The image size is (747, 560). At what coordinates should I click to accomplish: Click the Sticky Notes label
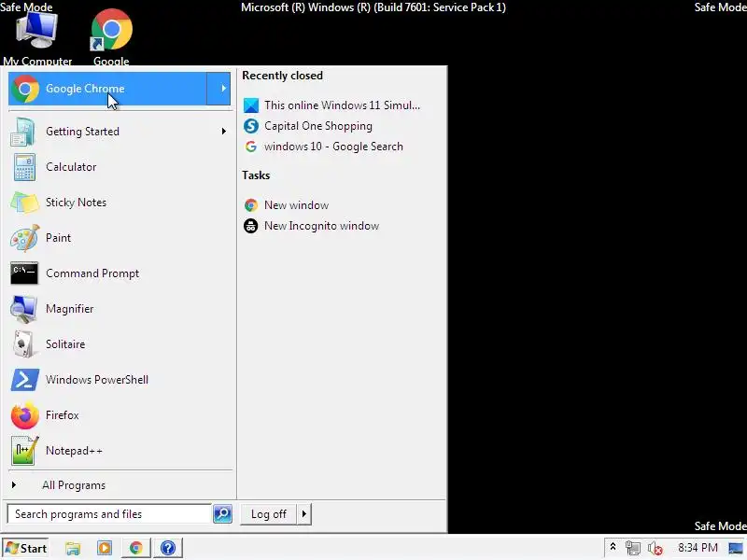(x=76, y=203)
